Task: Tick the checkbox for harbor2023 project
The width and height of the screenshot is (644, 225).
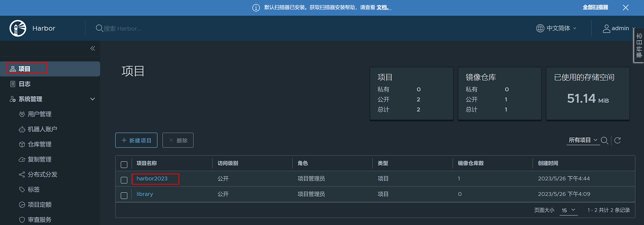Action: point(124,180)
